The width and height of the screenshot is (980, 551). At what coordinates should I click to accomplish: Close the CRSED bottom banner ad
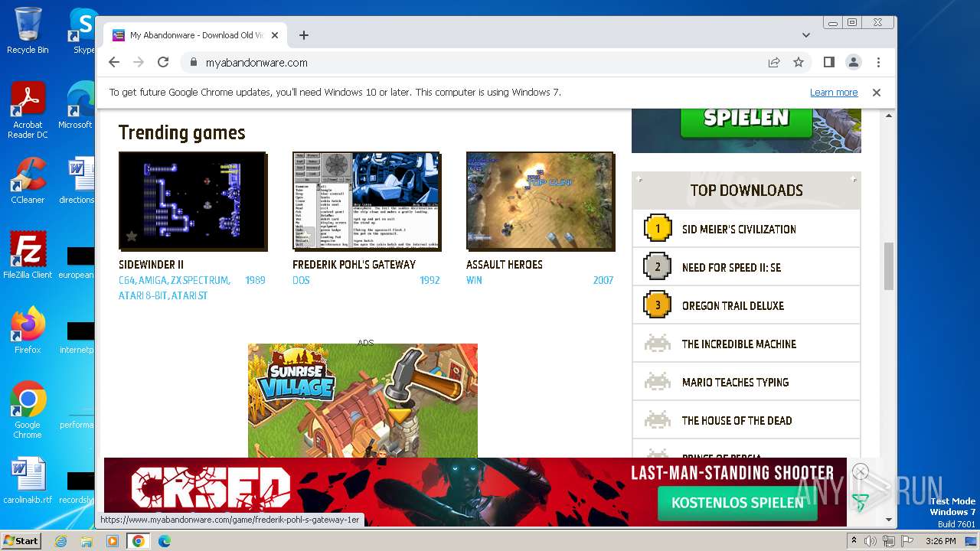(860, 471)
